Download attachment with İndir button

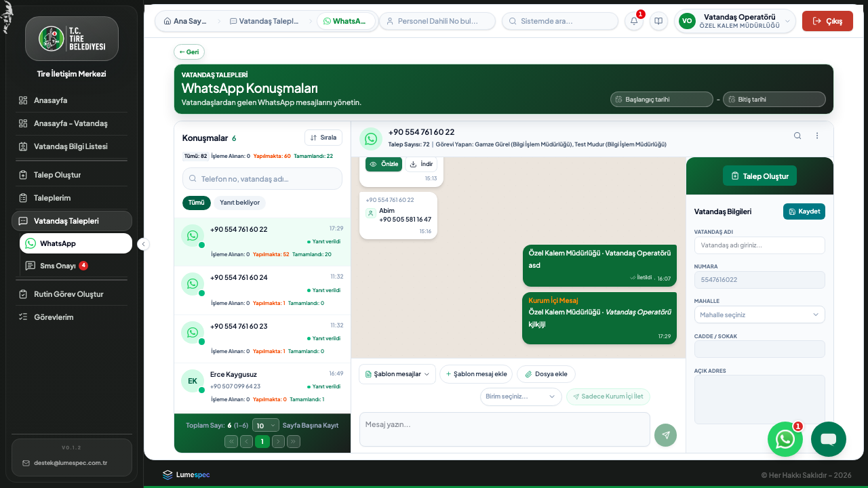(x=421, y=164)
